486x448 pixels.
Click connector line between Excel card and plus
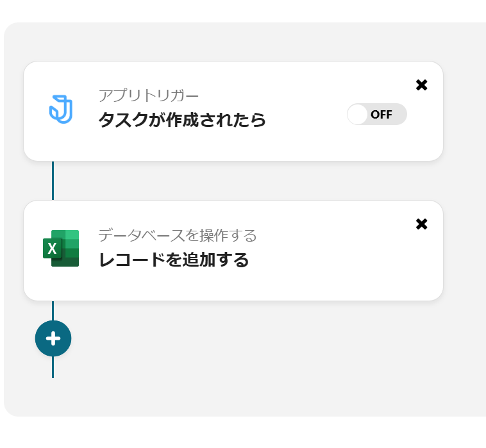(53, 310)
